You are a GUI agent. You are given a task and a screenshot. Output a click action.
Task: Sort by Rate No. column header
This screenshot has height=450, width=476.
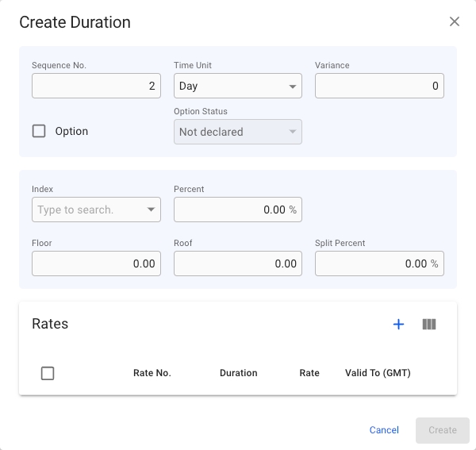[x=152, y=373]
